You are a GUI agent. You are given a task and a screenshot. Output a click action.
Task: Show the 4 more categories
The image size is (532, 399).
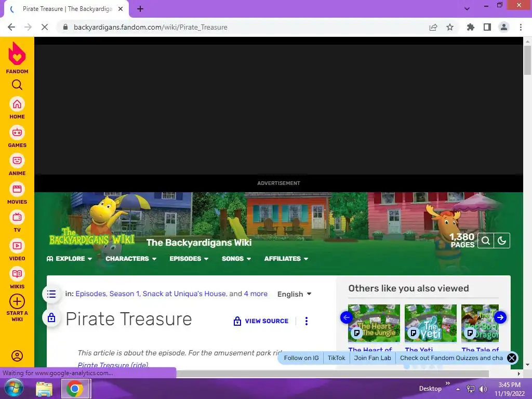pos(256,294)
